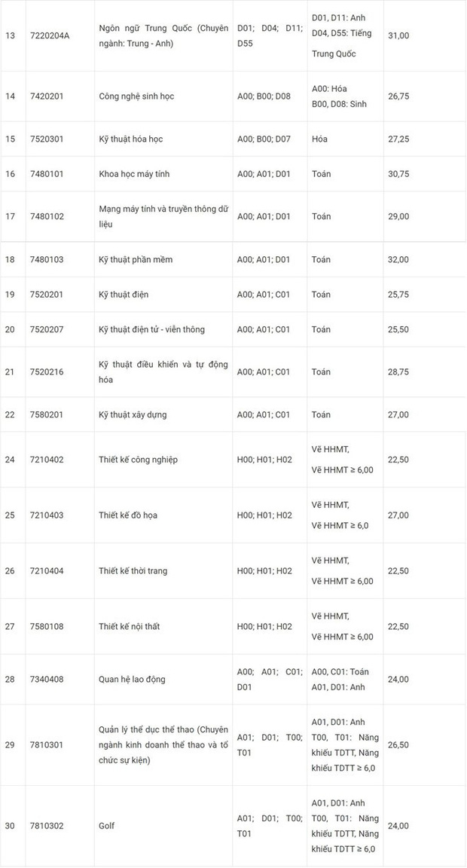The height and width of the screenshot is (868, 467).
Task: Select Khoa học máy tính major name
Action: click(x=134, y=174)
